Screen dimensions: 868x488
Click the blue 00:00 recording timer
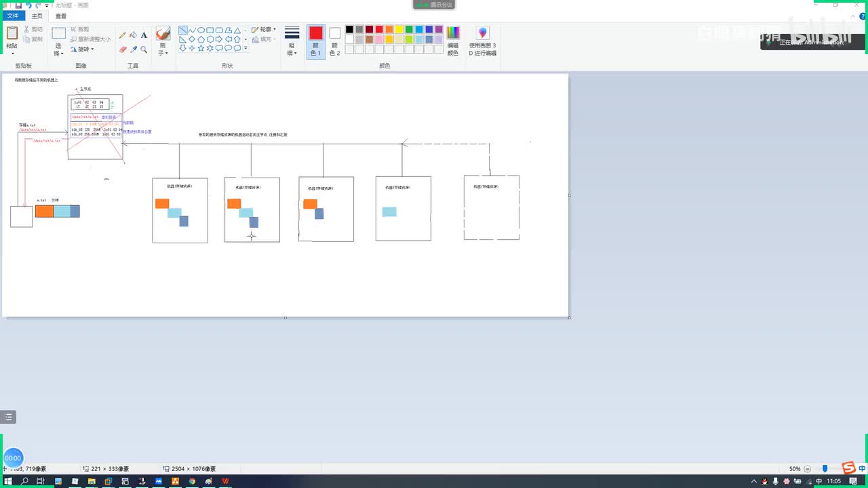(13, 458)
